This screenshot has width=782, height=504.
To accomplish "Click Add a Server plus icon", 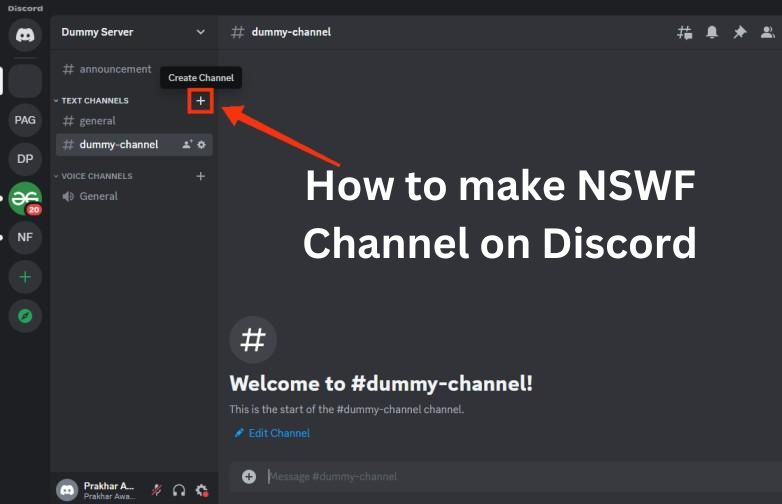I will (25, 277).
